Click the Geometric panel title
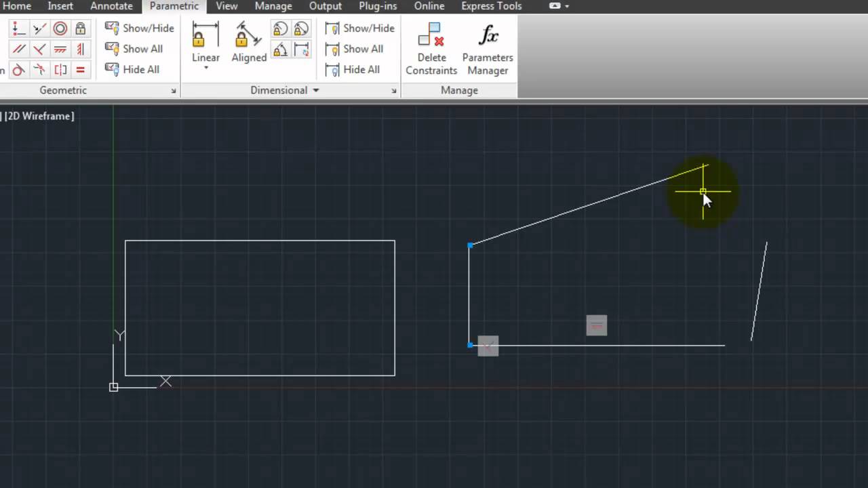 point(63,90)
